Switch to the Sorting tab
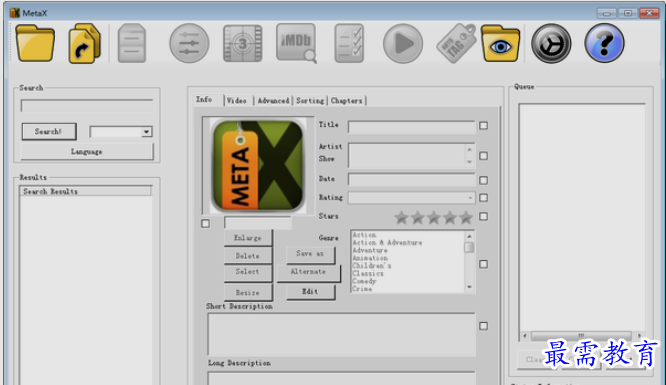Viewport: 666px width, 385px height. coord(310,101)
